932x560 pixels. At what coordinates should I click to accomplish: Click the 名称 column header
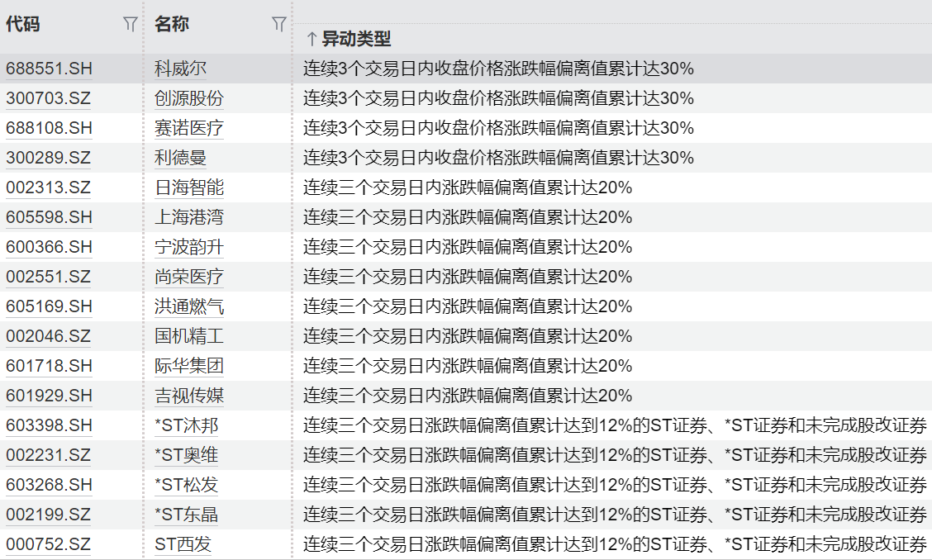tap(172, 25)
